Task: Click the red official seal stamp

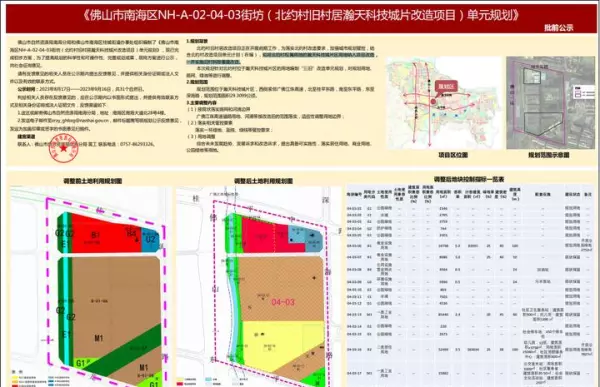Action: point(64,148)
